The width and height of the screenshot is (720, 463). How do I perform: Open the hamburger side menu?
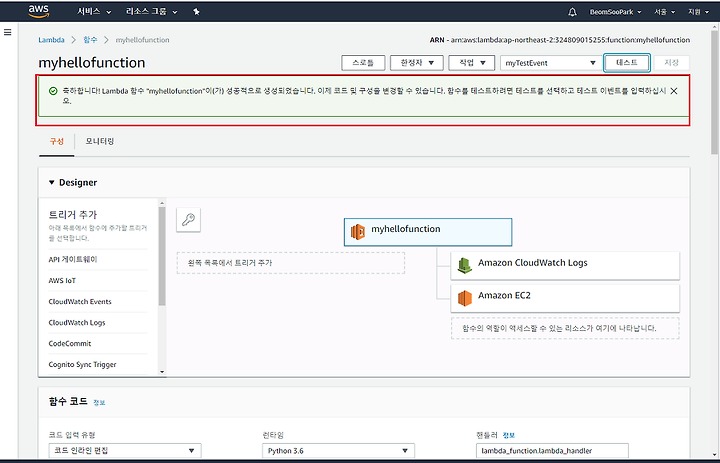[7, 32]
